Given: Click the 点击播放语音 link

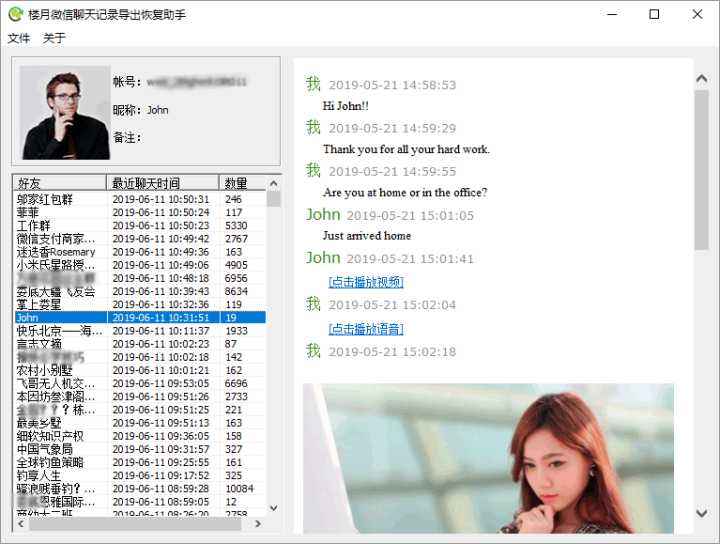Looking at the screenshot, I should pos(366,329).
